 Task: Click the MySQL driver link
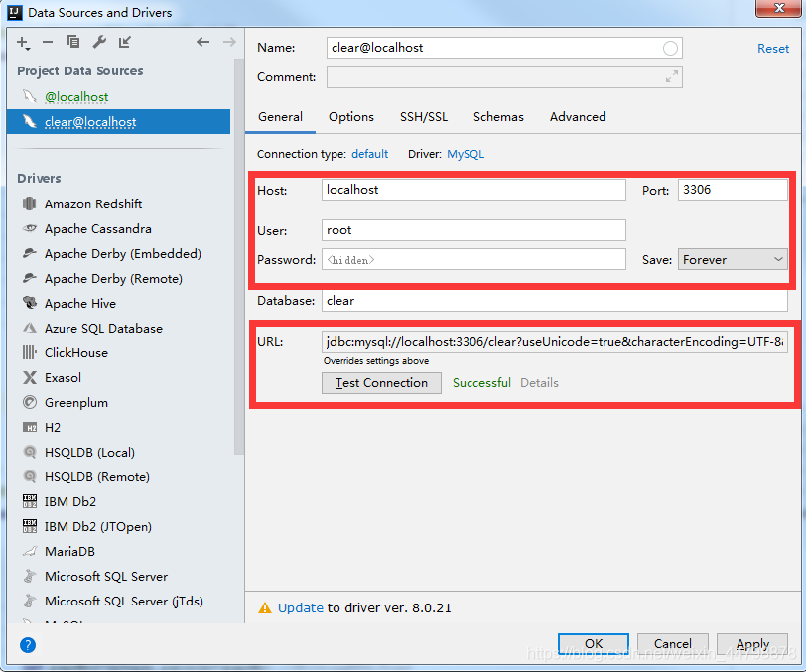466,154
